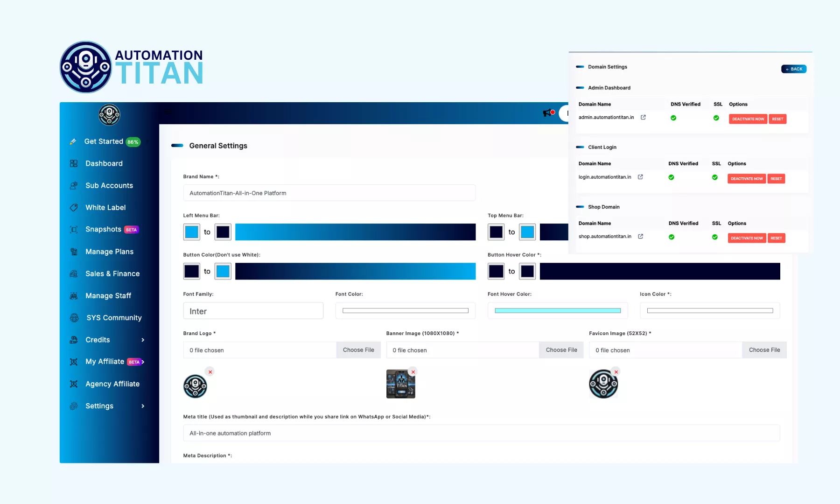Pick Left Menu Bar end color swatch

tap(223, 232)
